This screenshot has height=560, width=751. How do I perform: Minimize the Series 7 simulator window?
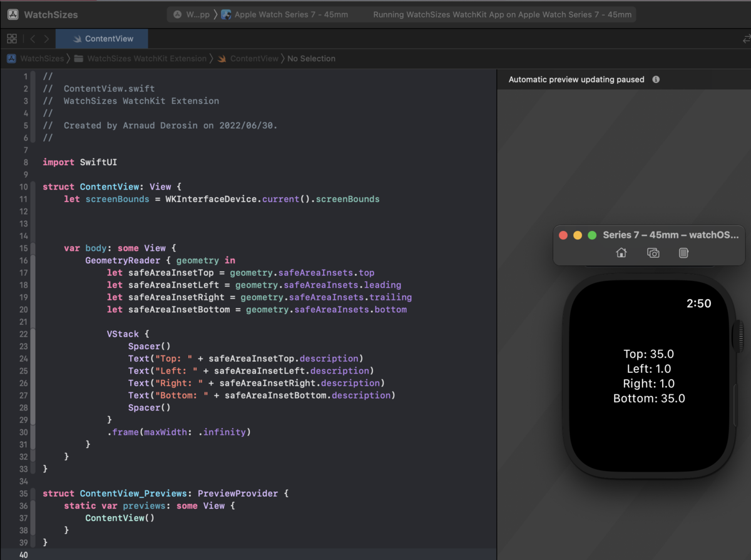point(577,235)
